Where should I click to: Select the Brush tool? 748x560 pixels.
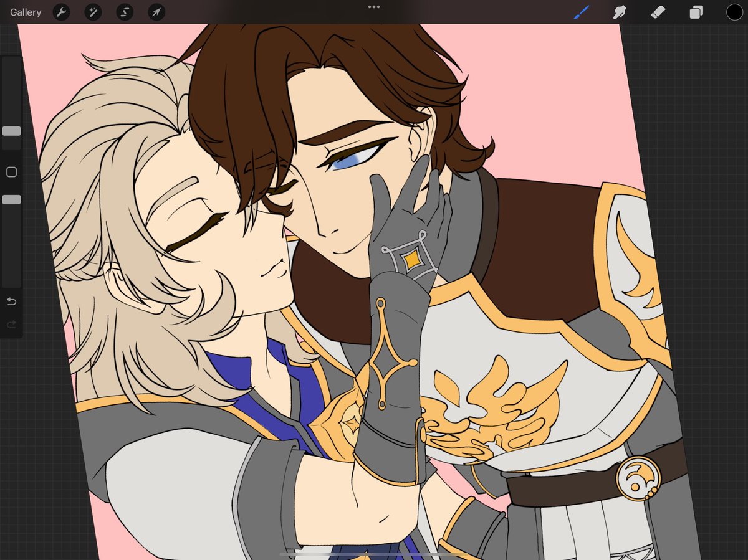[x=581, y=12]
